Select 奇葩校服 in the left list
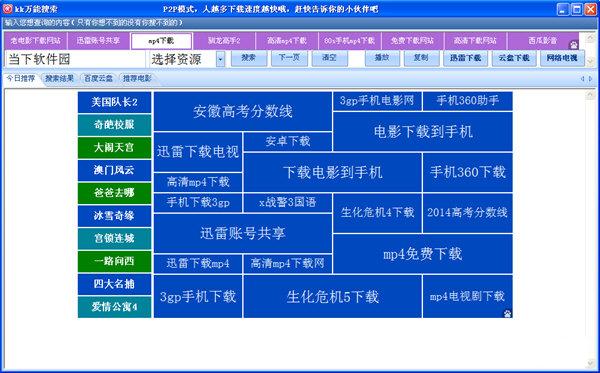Screen dimensions: 600x373 tap(114, 125)
